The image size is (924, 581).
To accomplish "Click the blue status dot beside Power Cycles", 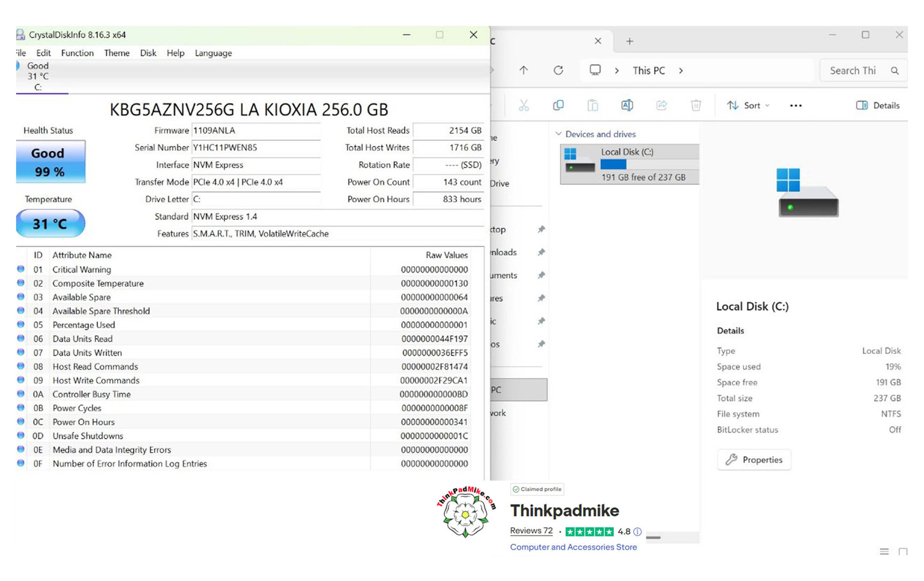I will [x=20, y=408].
